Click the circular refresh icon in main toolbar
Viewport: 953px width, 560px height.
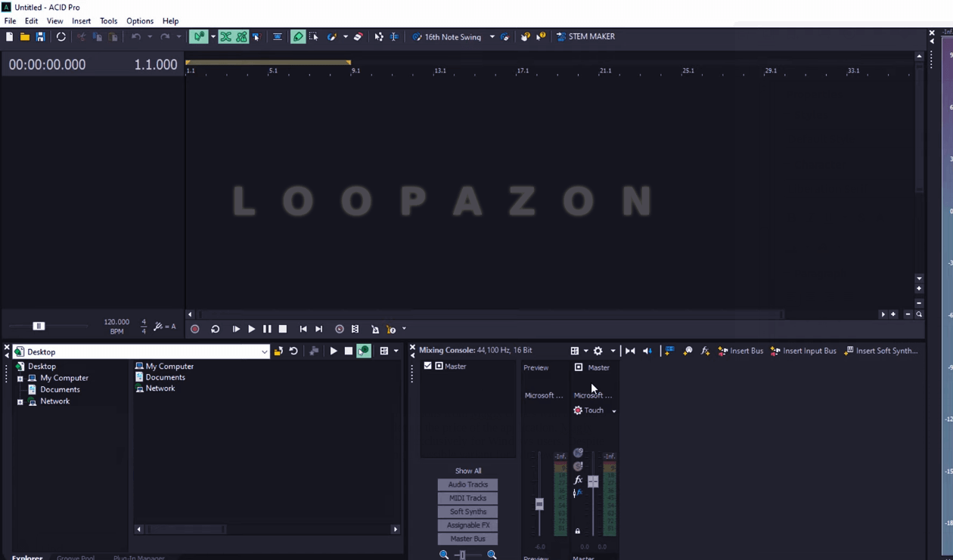[61, 36]
